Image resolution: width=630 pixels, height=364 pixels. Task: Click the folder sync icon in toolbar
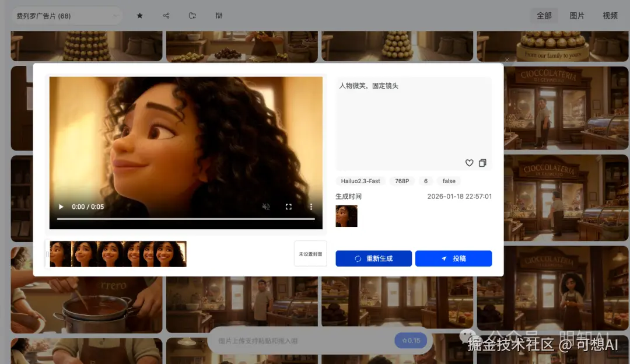point(192,16)
